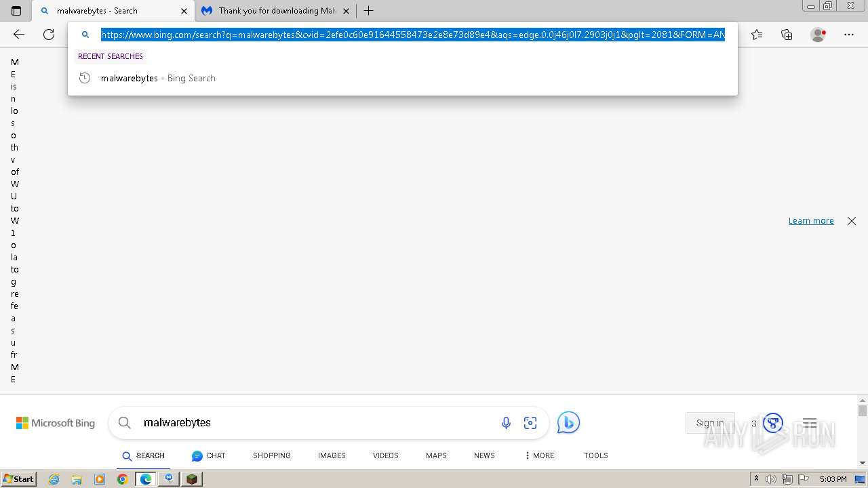Launch Google Chrome from the taskbar
Screen dimensions: 868x488
[123, 479]
